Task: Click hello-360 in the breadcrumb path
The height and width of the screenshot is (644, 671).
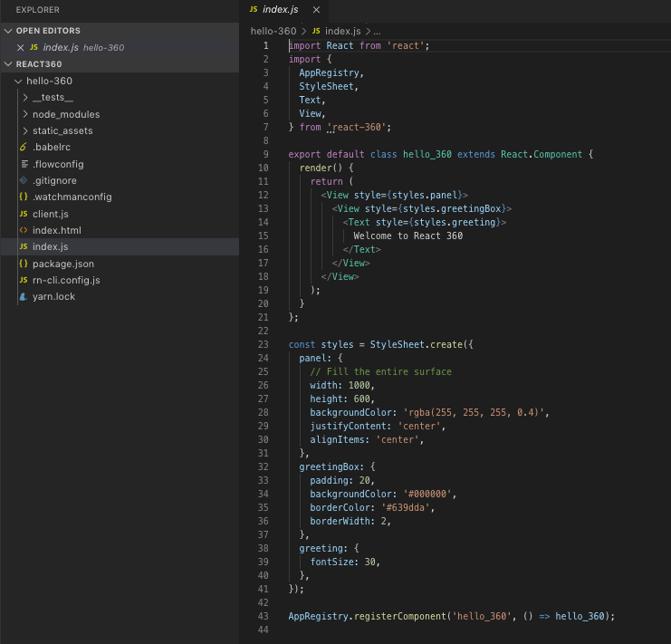Action: tap(273, 31)
